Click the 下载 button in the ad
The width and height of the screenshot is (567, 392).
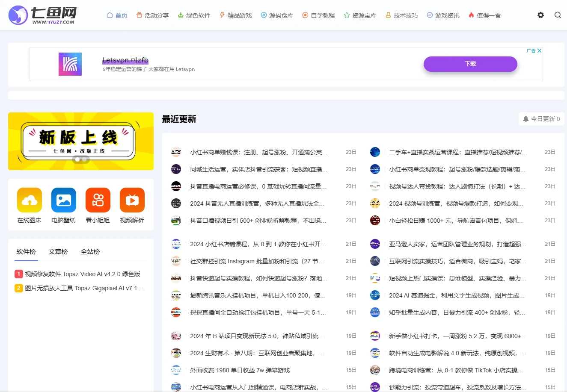click(x=470, y=64)
